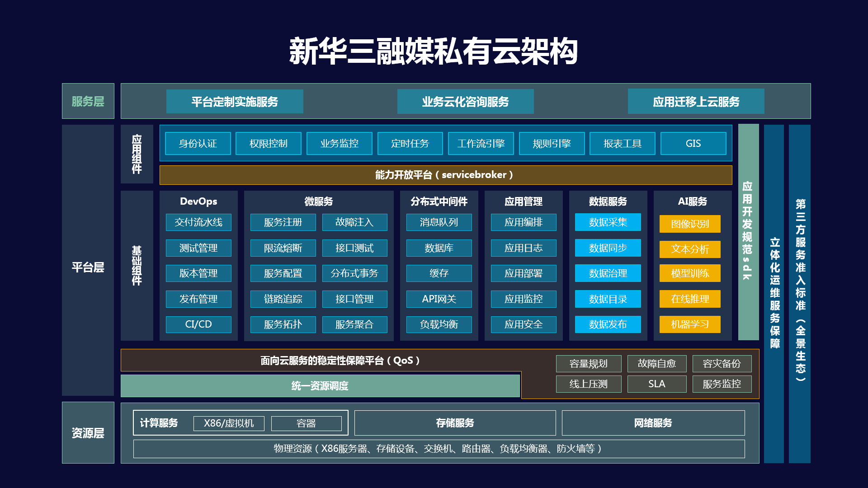Click the 容器 box
The image size is (868, 488).
point(307,423)
